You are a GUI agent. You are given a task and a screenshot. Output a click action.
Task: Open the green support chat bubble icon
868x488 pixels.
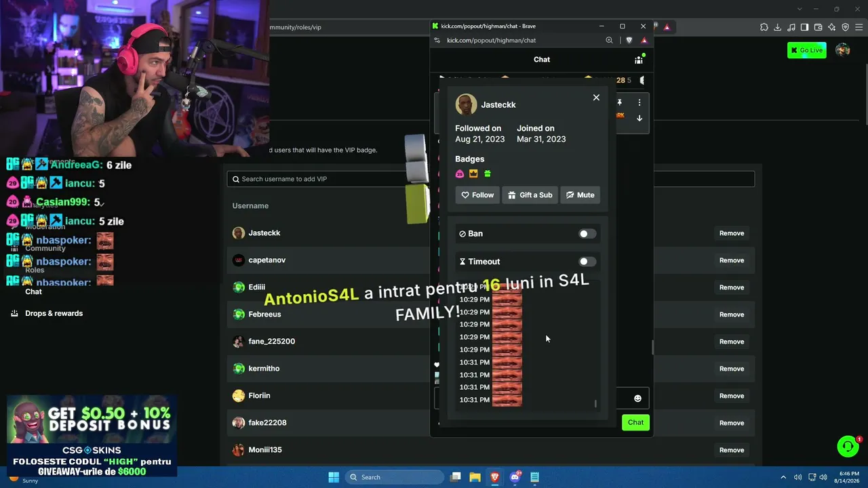pos(848,446)
